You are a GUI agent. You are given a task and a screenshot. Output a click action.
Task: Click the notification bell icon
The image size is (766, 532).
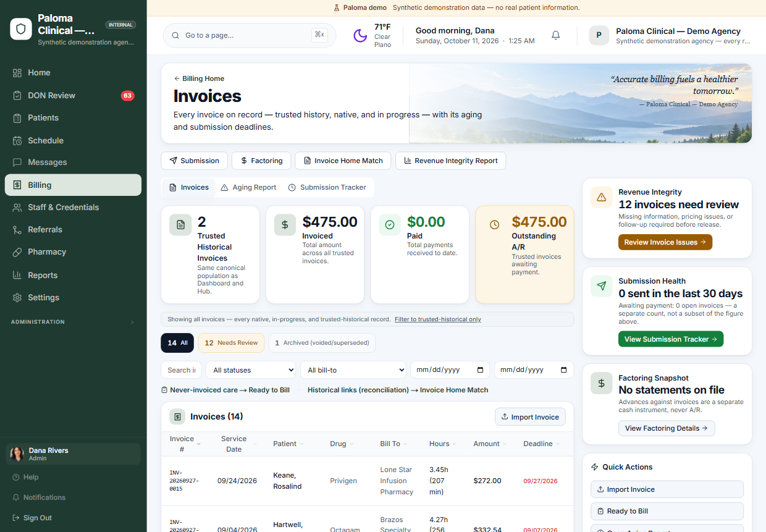(555, 35)
